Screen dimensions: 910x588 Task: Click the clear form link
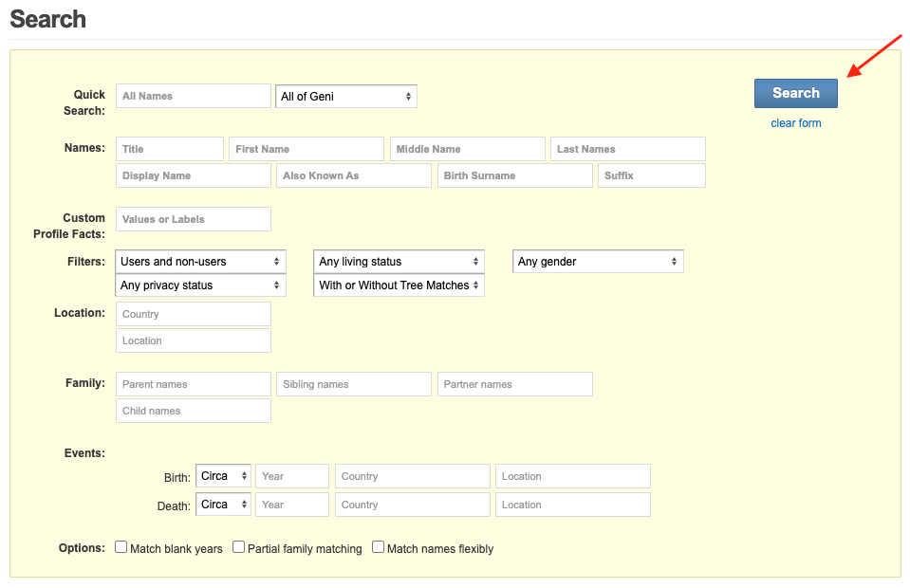(795, 123)
